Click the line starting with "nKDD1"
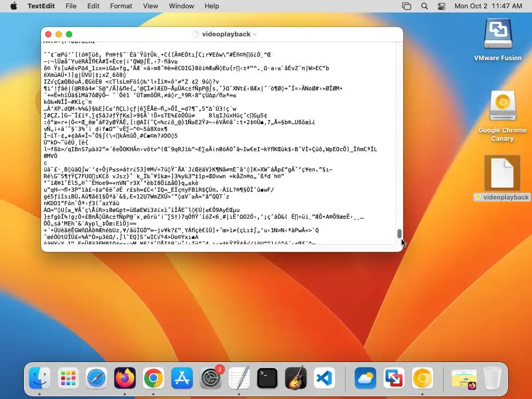The width and height of the screenshot is (532, 399). click(x=82, y=203)
